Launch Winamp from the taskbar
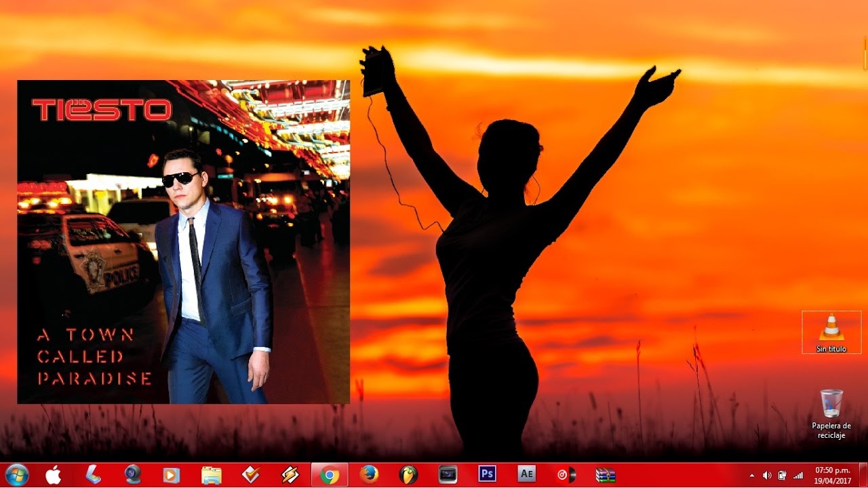This screenshot has height=488, width=868. click(x=290, y=475)
